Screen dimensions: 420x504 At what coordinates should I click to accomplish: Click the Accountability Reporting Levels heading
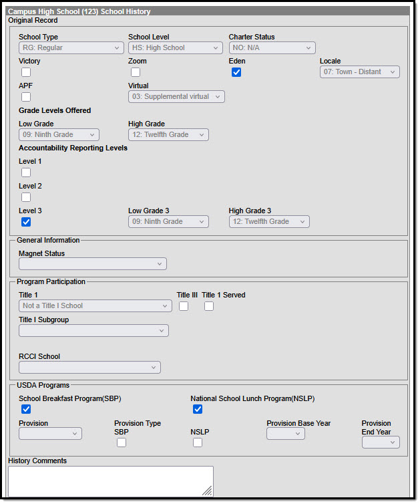(x=73, y=148)
